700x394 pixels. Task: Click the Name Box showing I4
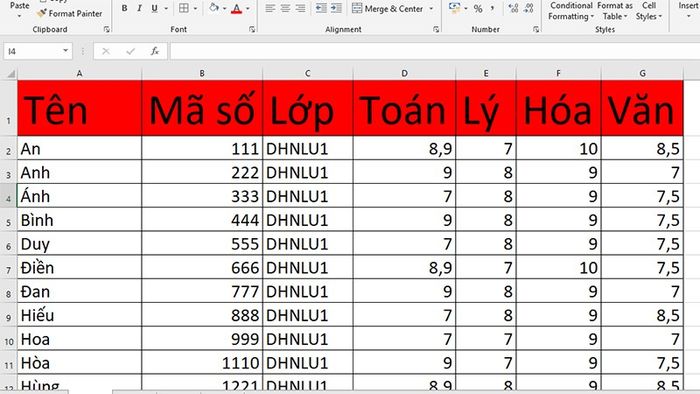click(32, 51)
